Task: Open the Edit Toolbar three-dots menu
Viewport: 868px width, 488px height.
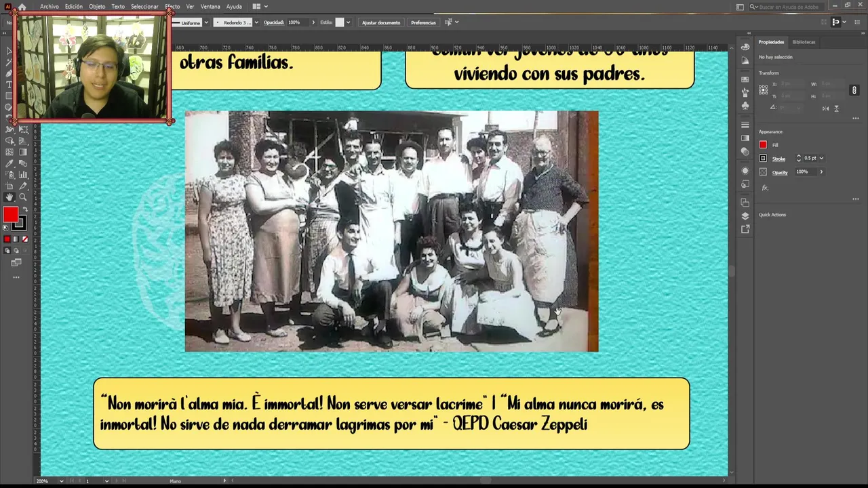Action: pyautogui.click(x=16, y=277)
